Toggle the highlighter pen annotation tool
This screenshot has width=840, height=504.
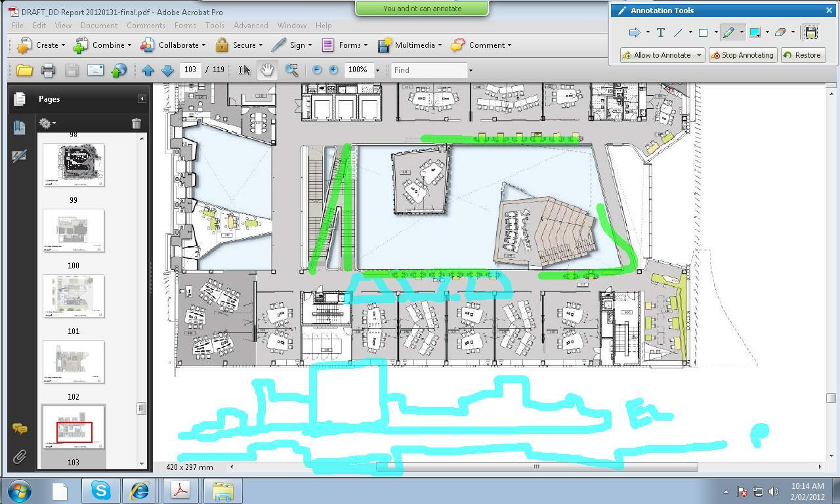click(728, 32)
